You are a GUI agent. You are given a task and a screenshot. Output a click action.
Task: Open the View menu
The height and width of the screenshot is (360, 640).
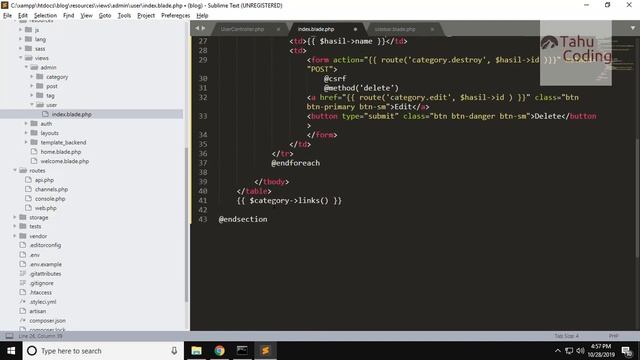click(87, 16)
